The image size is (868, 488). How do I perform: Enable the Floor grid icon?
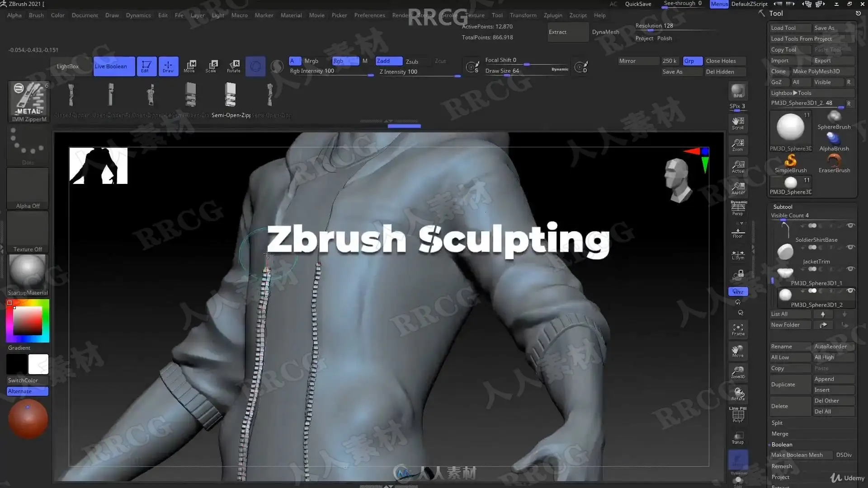(x=738, y=233)
